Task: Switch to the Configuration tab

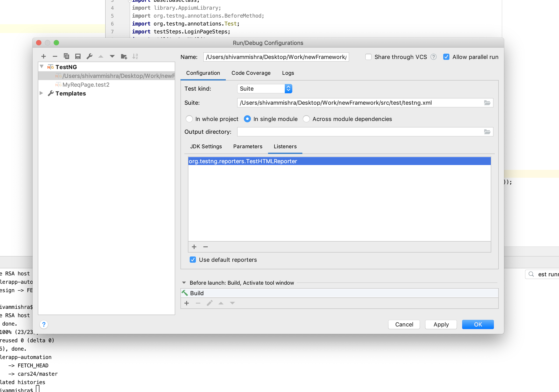Action: click(x=203, y=73)
